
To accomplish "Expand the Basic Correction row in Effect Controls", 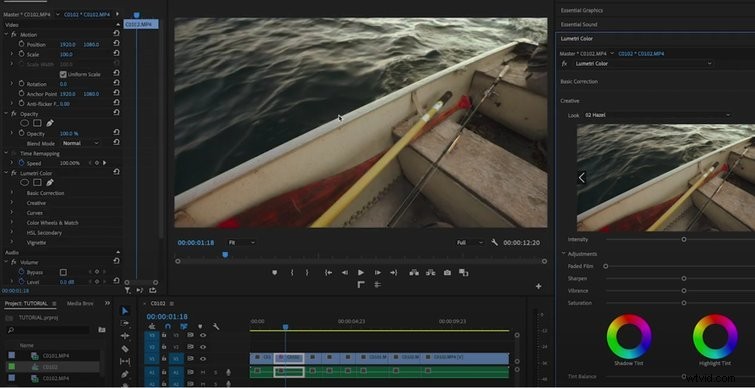I will click(x=12, y=193).
